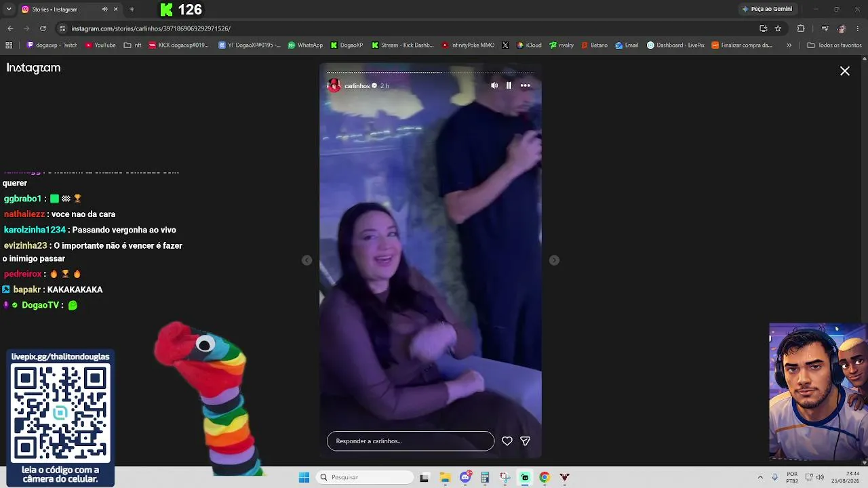The width and height of the screenshot is (868, 488).
Task: Click the Instagram logo
Action: click(x=33, y=68)
